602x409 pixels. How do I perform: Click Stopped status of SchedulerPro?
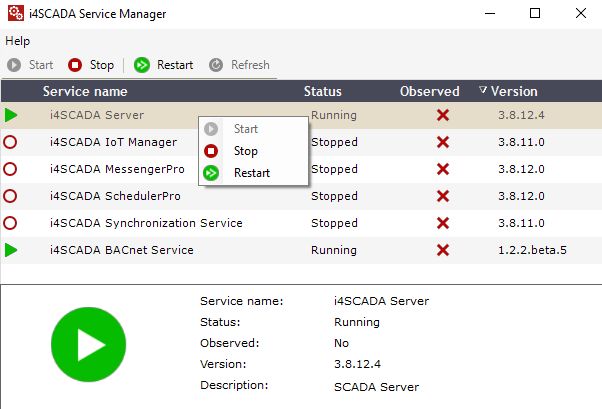[x=334, y=196]
